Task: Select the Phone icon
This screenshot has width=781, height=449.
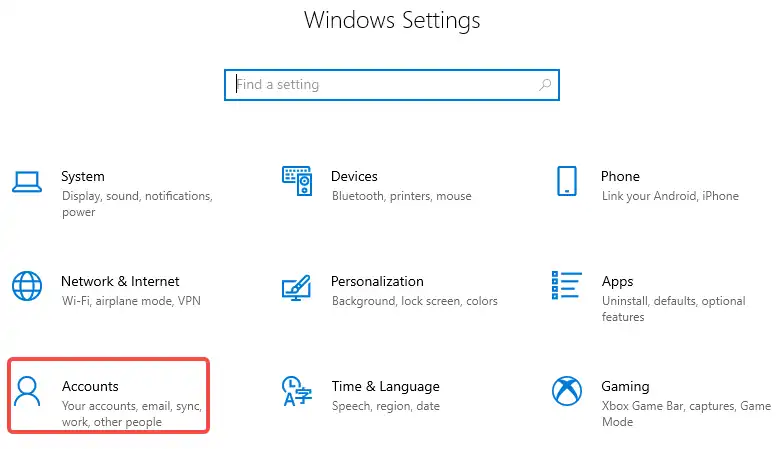Action: [567, 181]
